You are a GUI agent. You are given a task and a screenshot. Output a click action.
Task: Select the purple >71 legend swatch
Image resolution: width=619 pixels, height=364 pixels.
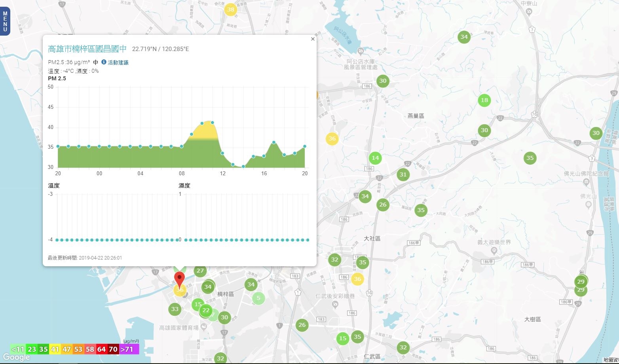point(129,349)
